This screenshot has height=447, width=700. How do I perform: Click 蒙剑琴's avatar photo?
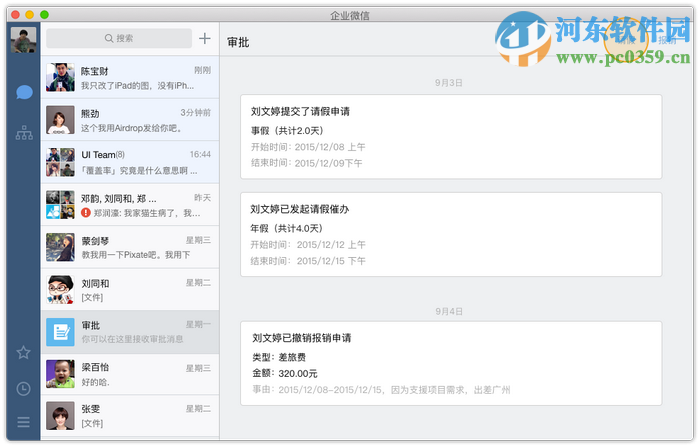click(x=60, y=247)
